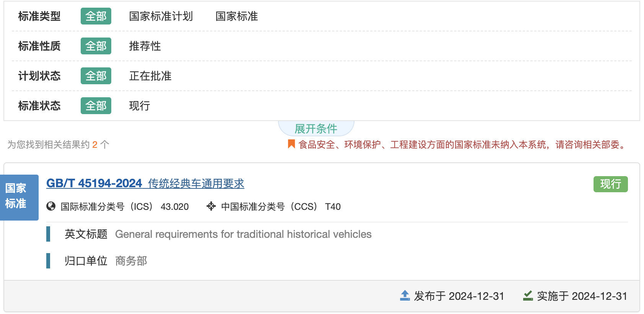Click the 实施于 2024-12-31 text
The height and width of the screenshot is (314, 644).
582,296
